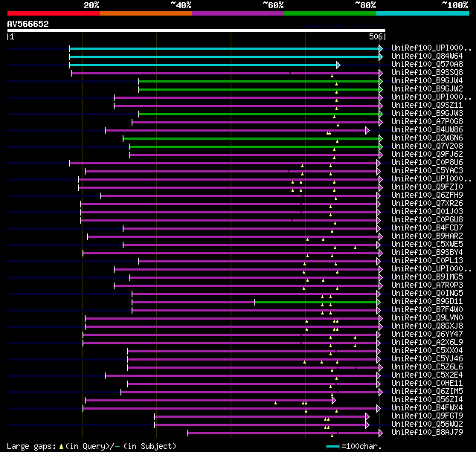Click the UniRef100_C5YAC3 label
The height and width of the screenshot is (452, 476).
pyautogui.click(x=427, y=171)
